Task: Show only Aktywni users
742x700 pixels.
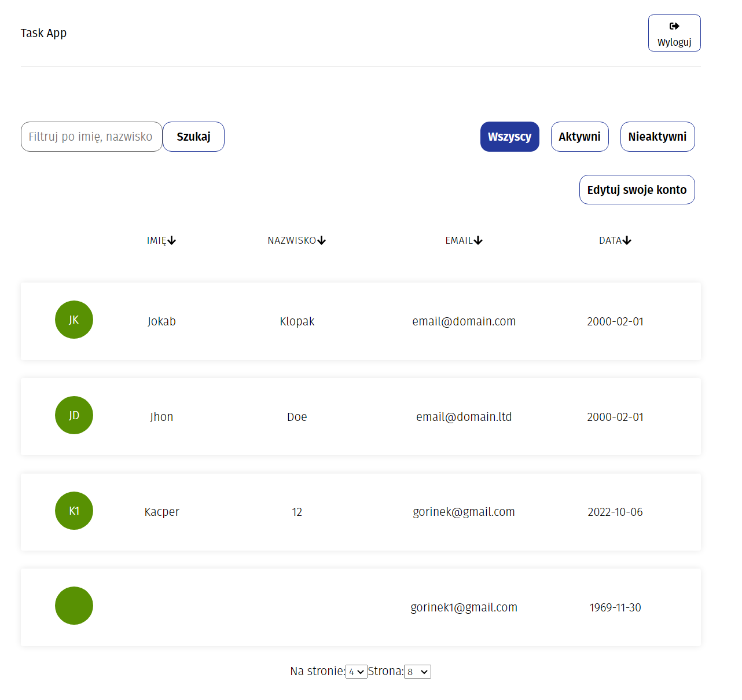Action: [579, 136]
